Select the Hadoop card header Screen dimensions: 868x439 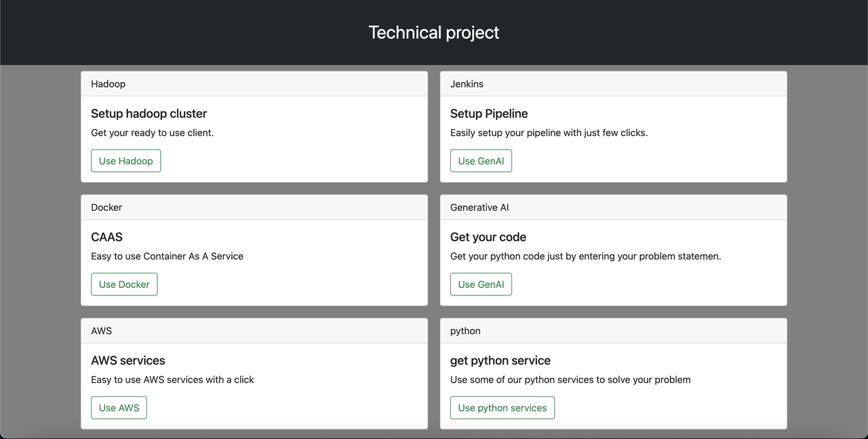tap(254, 84)
